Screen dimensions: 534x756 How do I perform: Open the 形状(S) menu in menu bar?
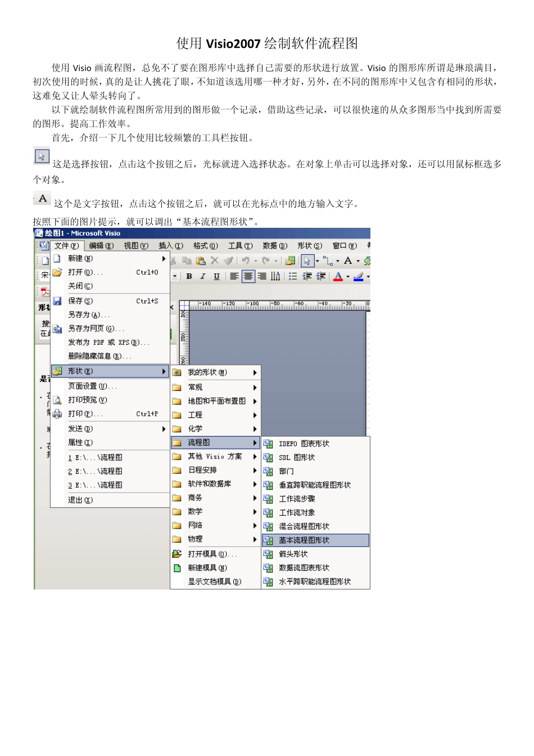(310, 246)
